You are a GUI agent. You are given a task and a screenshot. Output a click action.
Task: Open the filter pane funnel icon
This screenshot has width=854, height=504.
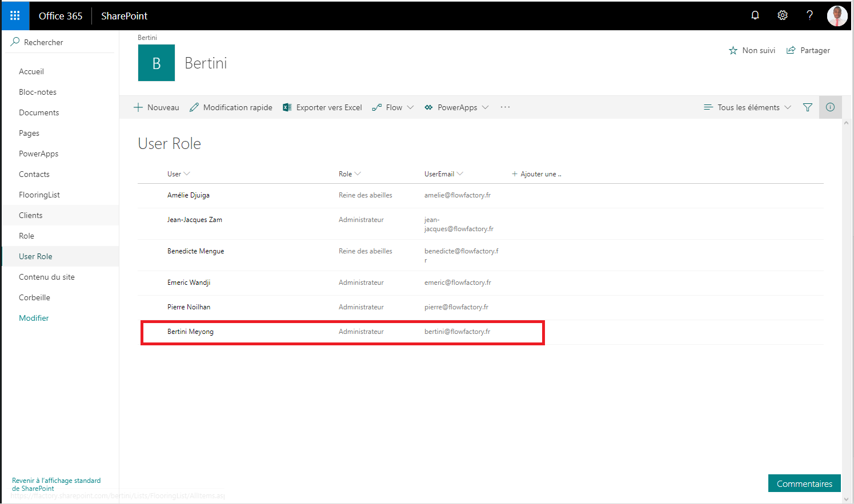point(808,107)
